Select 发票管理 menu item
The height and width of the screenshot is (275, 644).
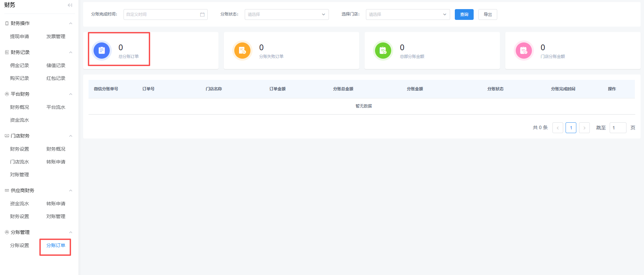point(56,36)
